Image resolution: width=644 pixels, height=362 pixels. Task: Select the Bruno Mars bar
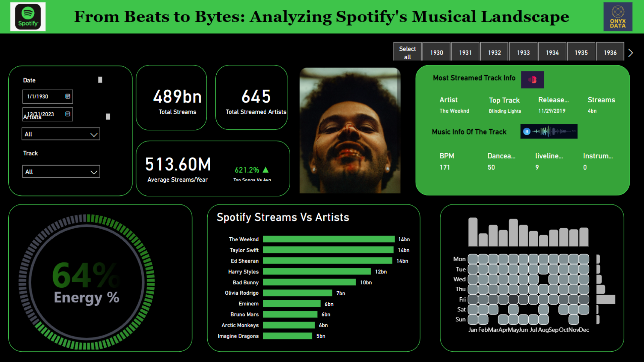tap(290, 314)
